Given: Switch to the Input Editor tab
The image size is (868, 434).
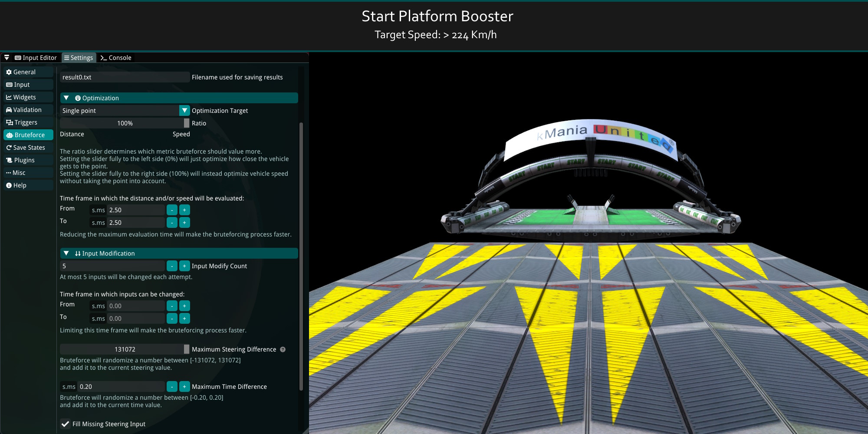Looking at the screenshot, I should 36,58.
